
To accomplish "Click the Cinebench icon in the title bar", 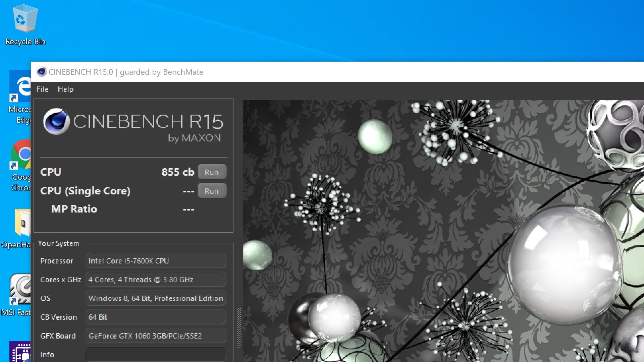I will pos(42,72).
